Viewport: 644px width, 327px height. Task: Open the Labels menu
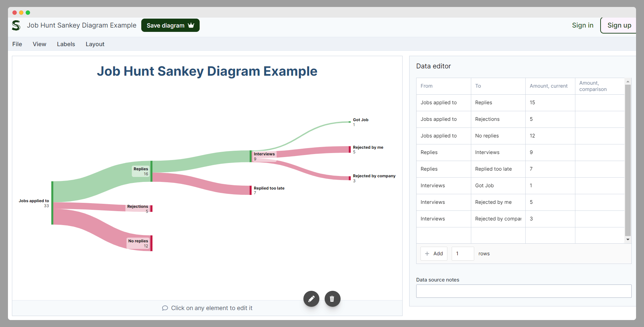(66, 44)
